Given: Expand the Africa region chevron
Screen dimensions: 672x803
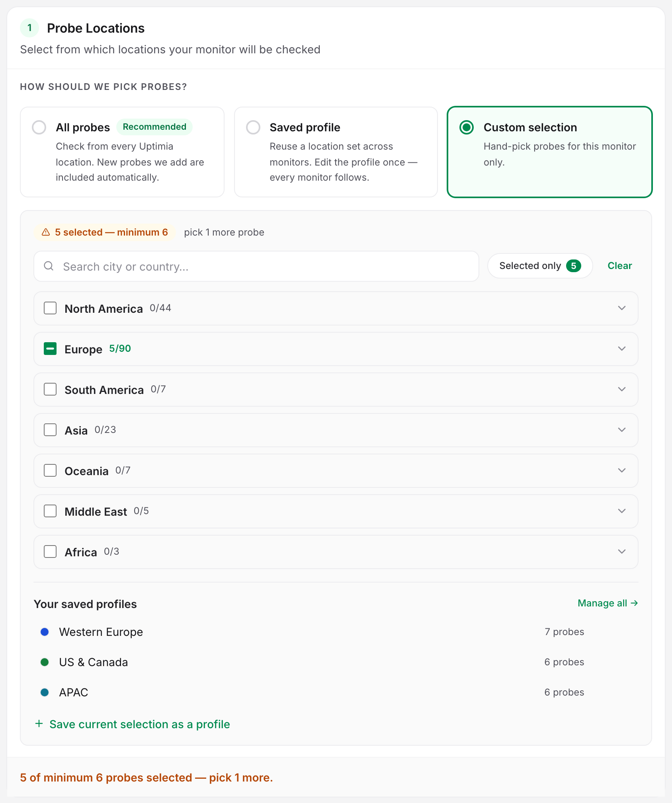Looking at the screenshot, I should (622, 552).
